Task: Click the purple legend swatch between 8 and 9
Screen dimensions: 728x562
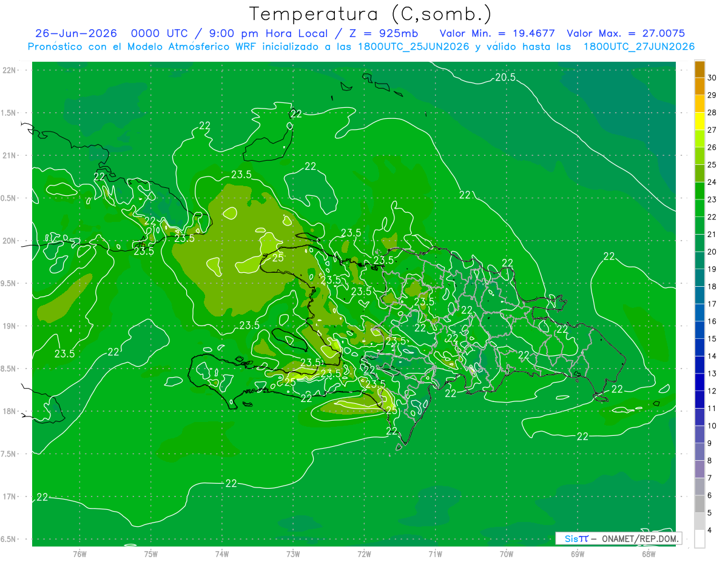Action: [699, 452]
